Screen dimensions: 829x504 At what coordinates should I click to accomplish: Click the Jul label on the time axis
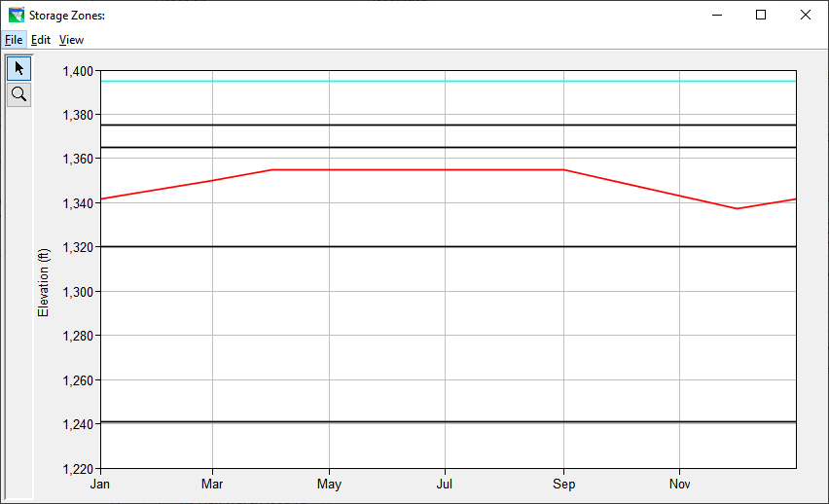point(445,484)
